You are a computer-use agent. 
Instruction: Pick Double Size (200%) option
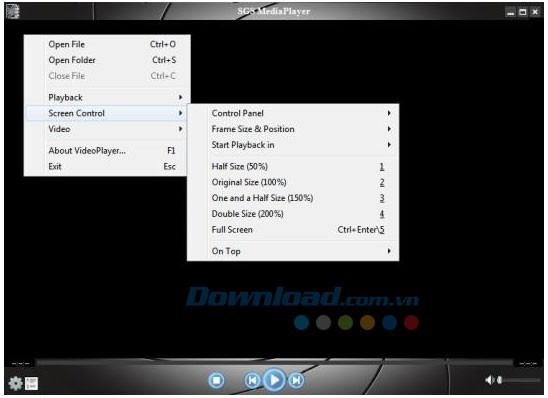(x=293, y=214)
